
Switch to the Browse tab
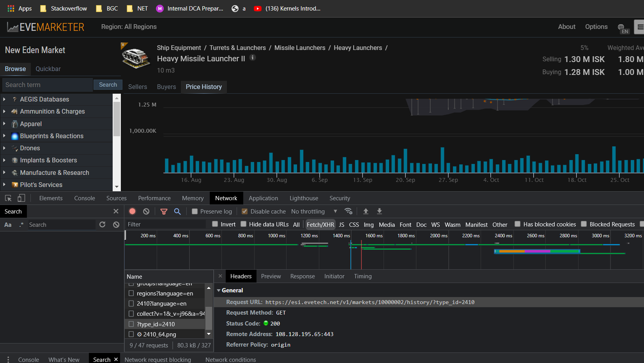(15, 69)
